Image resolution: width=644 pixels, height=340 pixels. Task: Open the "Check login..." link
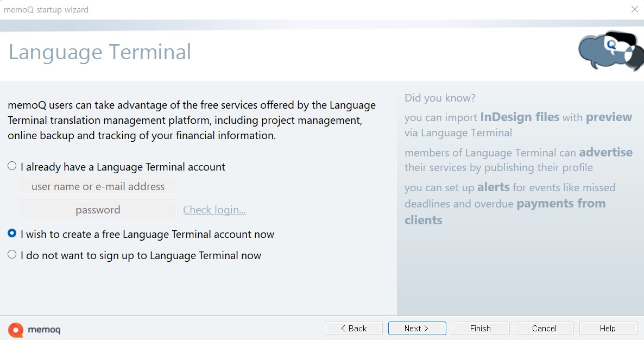tap(214, 210)
